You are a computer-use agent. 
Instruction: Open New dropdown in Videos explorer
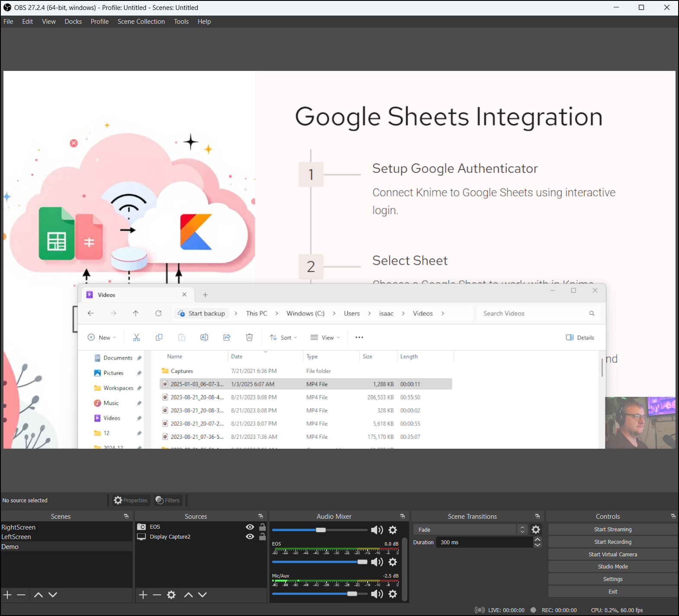point(102,338)
